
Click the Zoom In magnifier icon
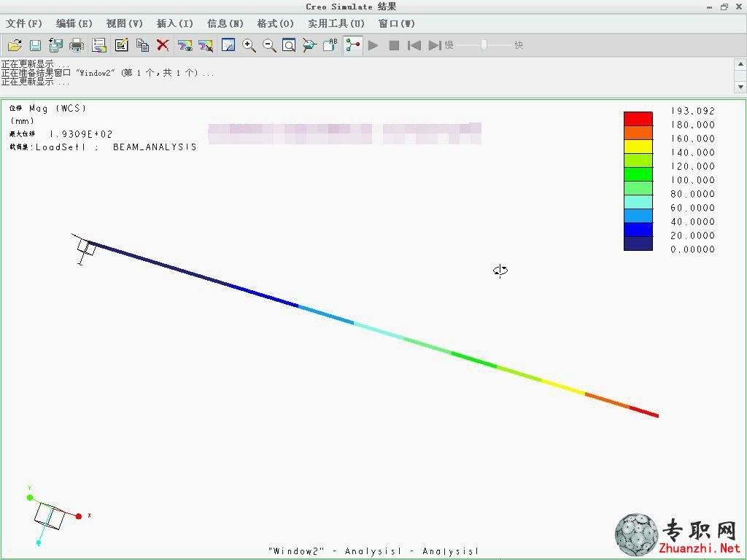click(249, 45)
